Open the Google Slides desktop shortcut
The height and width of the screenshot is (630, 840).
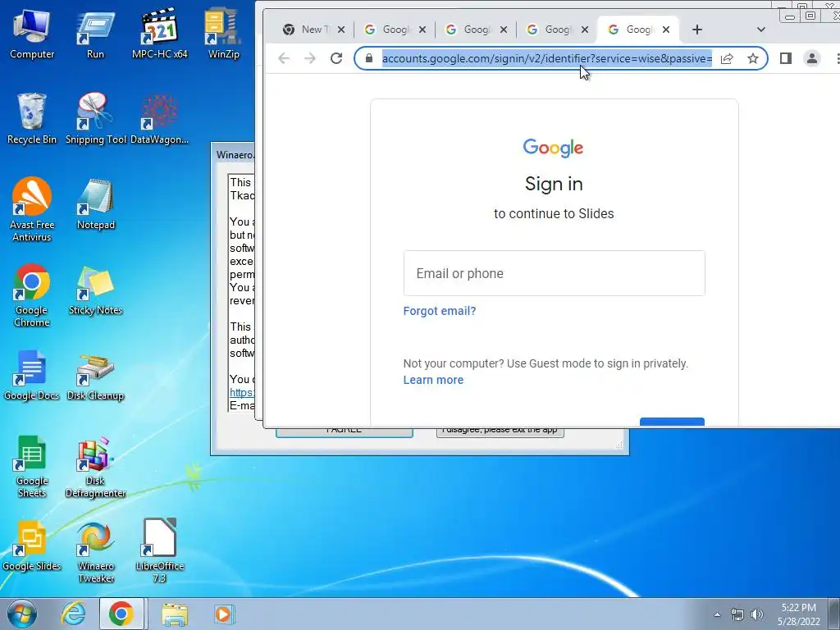coord(32,546)
